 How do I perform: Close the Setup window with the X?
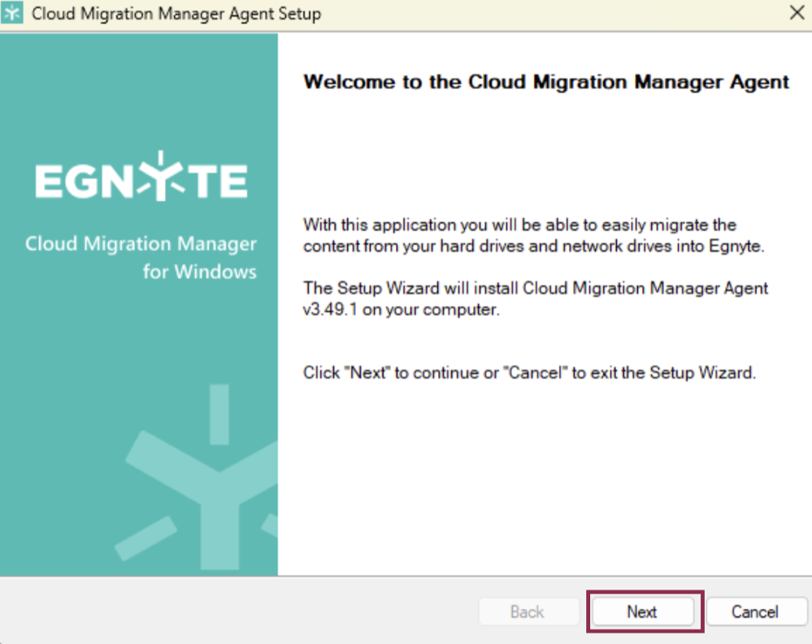coord(796,14)
